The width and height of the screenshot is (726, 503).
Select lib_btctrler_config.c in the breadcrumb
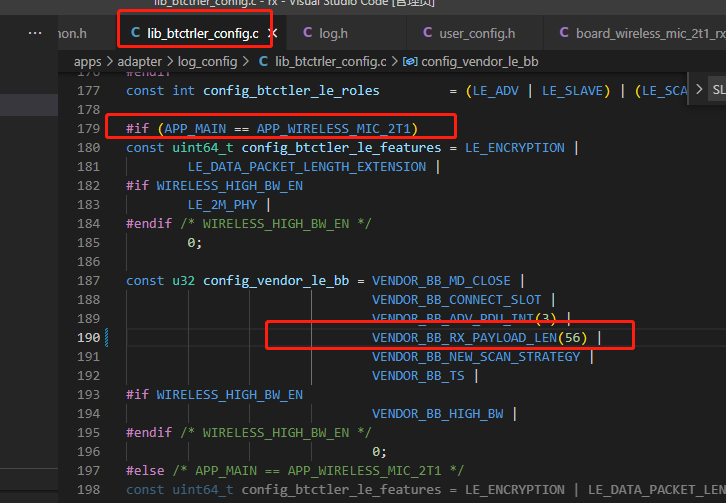(331, 62)
